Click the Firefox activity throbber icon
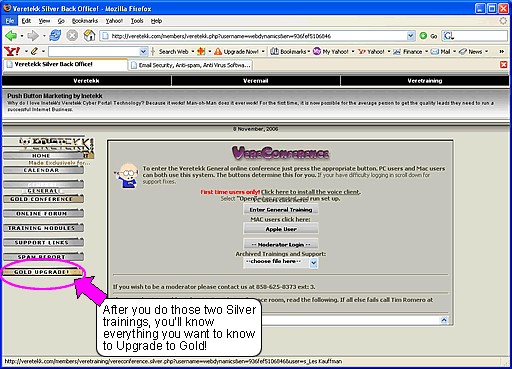This screenshot has height=369, width=512. (503, 21)
